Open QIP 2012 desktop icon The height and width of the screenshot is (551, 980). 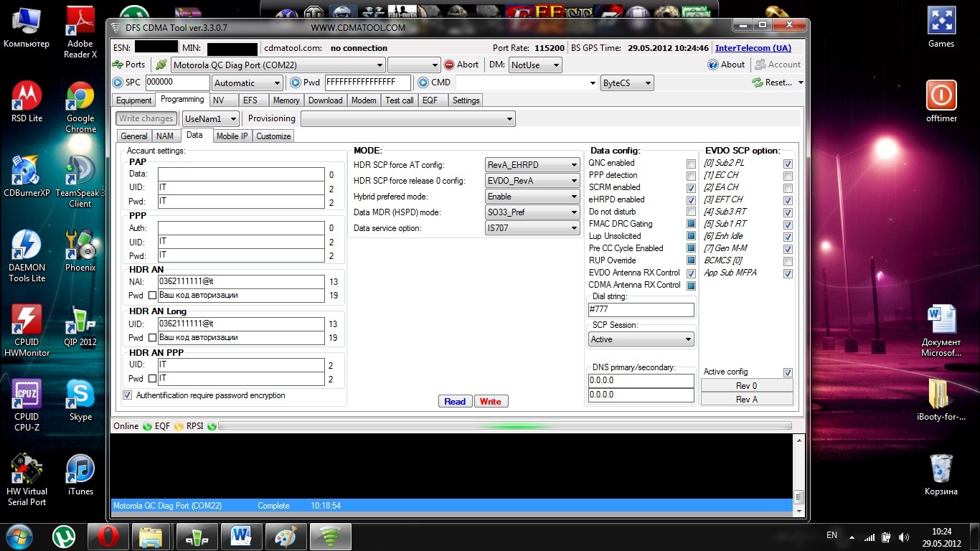[80, 326]
